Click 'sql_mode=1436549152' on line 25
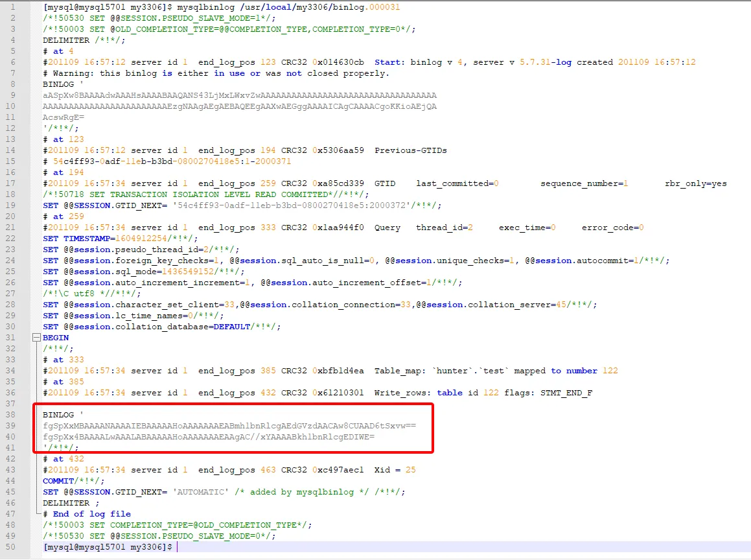This screenshot has height=560, width=751. click(165, 272)
